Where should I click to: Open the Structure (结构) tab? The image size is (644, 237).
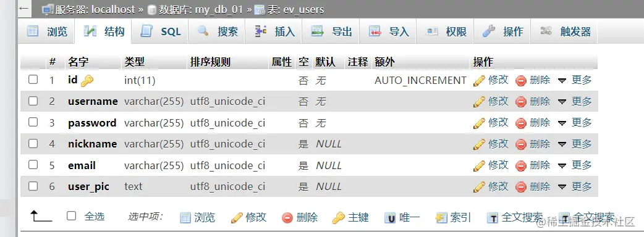(x=103, y=31)
